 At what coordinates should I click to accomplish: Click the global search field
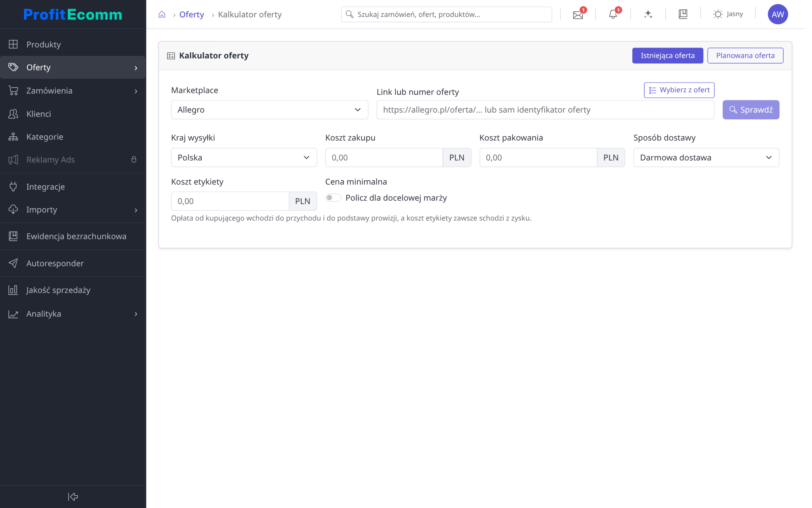tap(447, 14)
